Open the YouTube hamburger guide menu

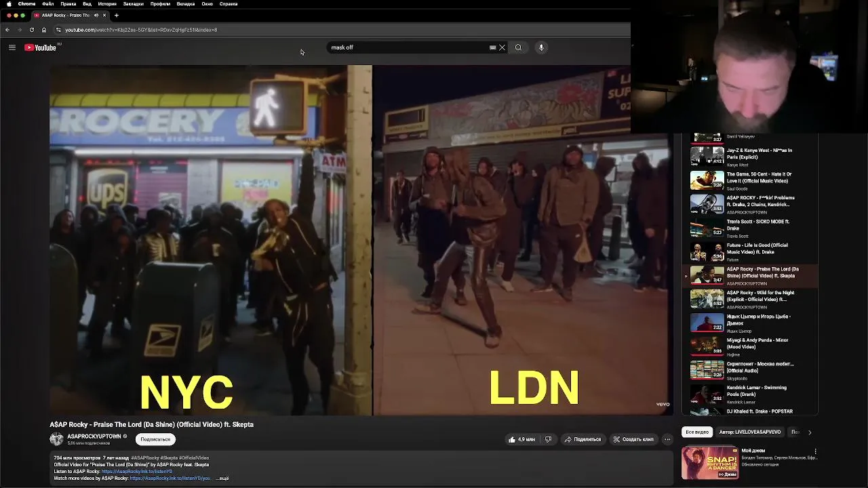[12, 47]
